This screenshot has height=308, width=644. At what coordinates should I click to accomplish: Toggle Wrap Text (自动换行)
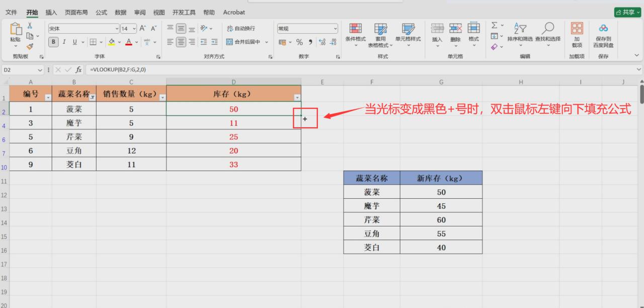(241, 29)
